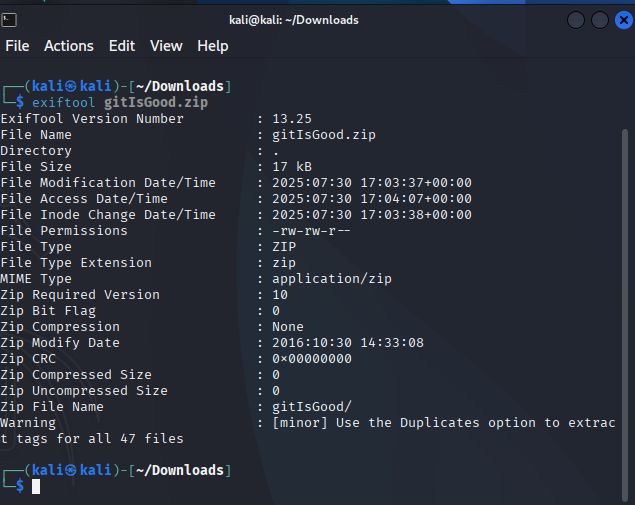Screen dimensions: 635x505
Task: Click the ExifTool version number 13.25
Action: click(x=292, y=119)
